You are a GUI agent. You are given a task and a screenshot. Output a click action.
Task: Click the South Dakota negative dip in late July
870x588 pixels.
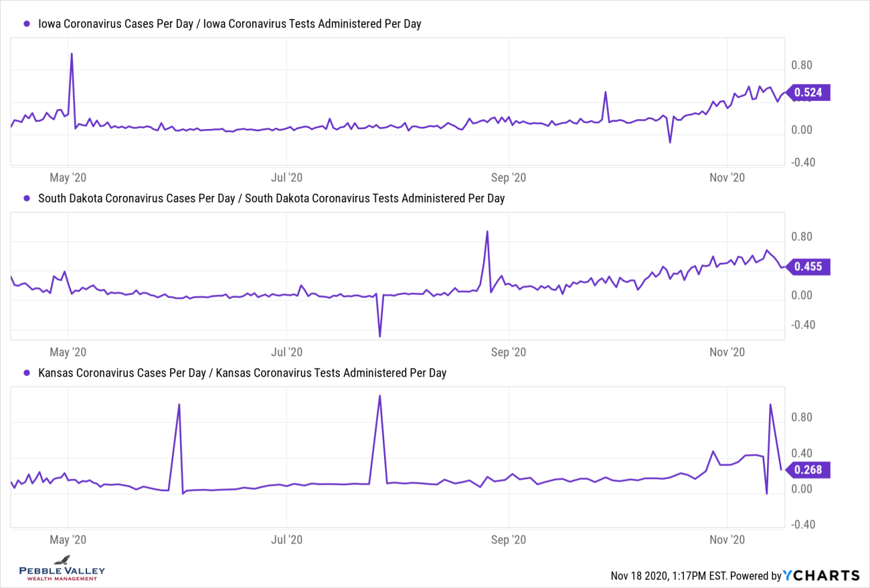pyautogui.click(x=379, y=336)
